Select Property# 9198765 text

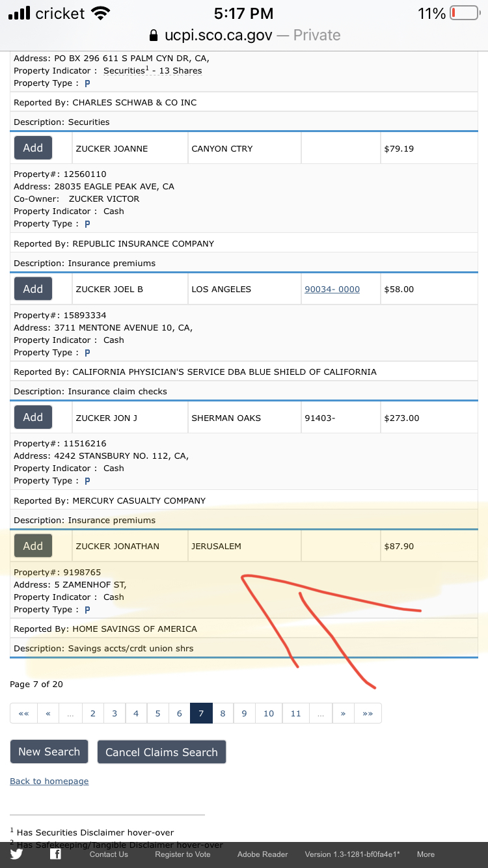coord(57,573)
